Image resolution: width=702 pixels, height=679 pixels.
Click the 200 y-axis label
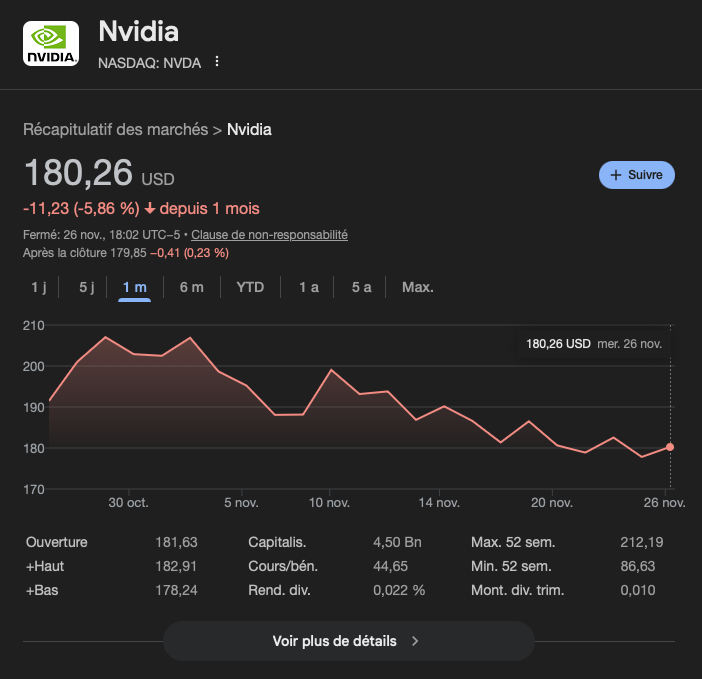(x=34, y=367)
